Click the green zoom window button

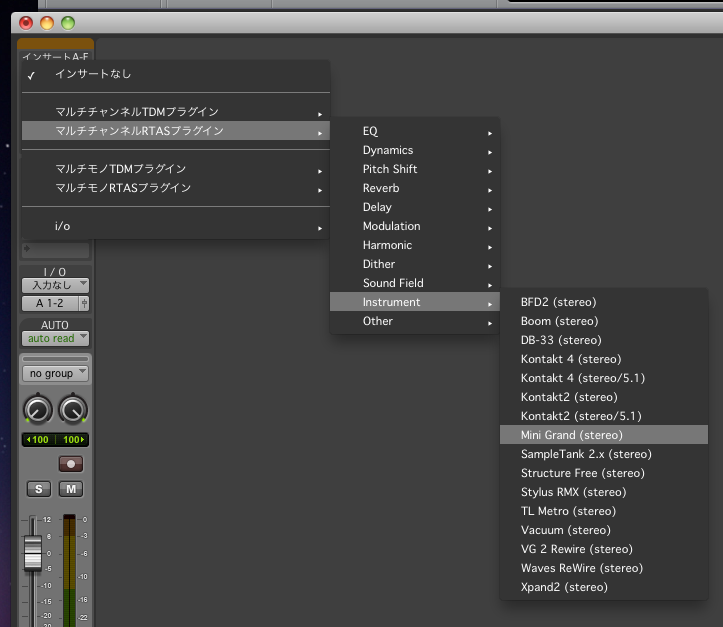pos(68,23)
